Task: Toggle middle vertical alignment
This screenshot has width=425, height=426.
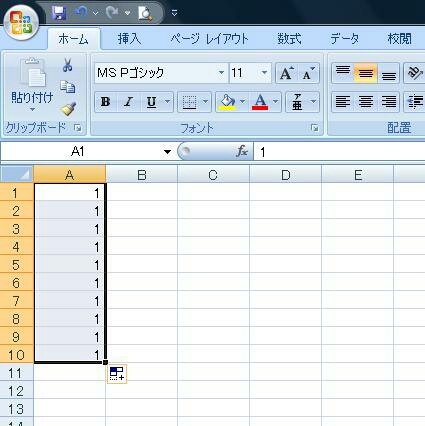Action: (366, 73)
